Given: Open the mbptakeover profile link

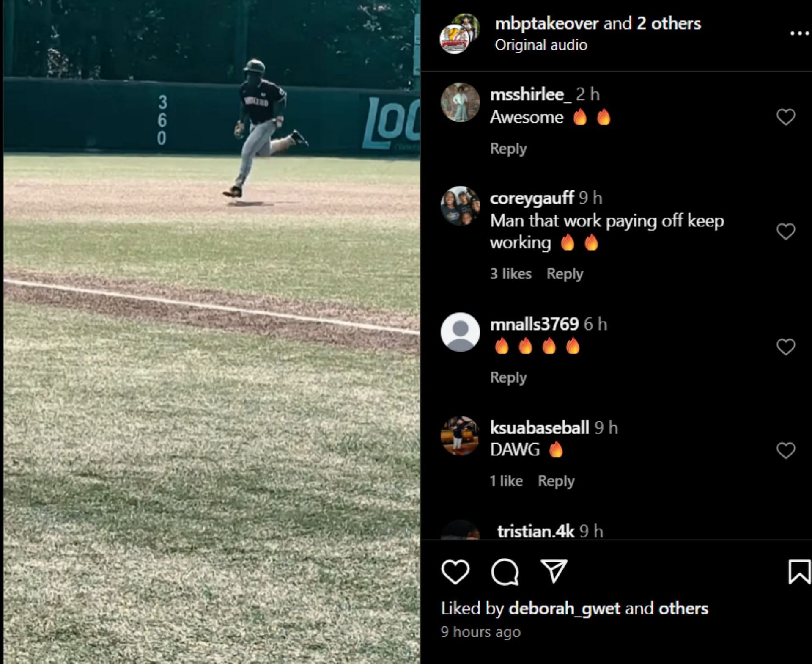Looking at the screenshot, I should (546, 24).
